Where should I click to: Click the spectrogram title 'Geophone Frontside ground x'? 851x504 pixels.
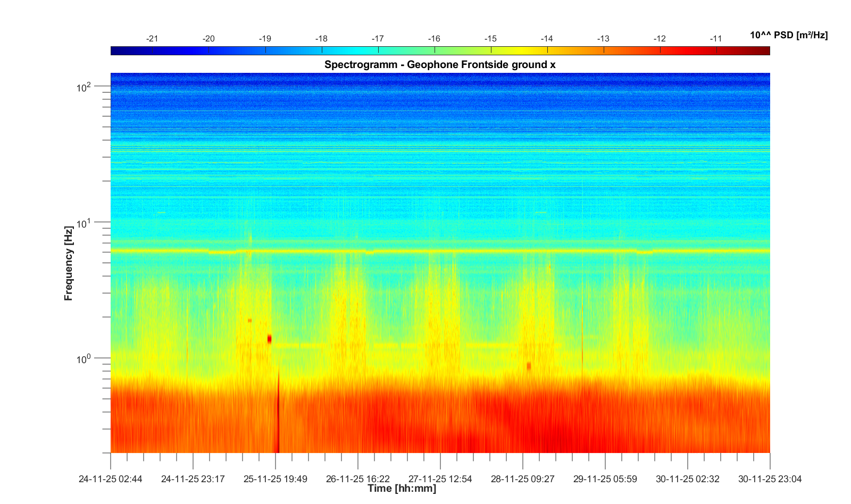click(440, 65)
